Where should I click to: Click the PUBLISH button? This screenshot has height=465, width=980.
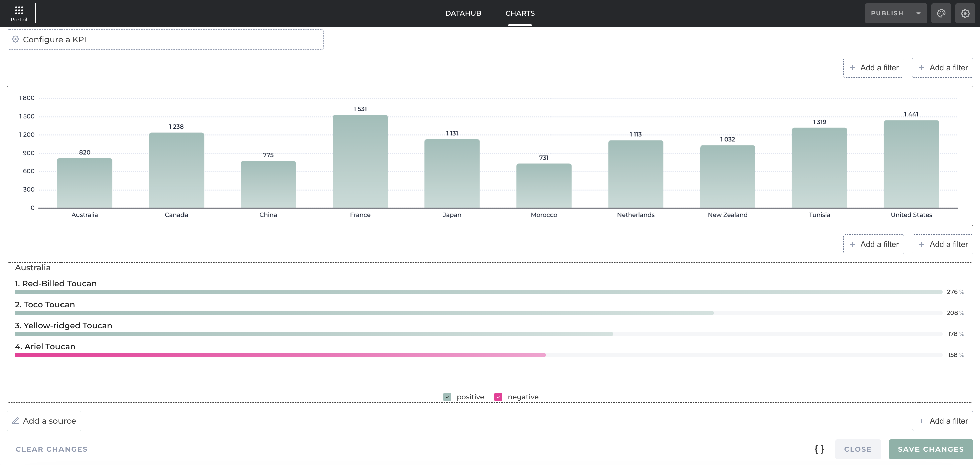coord(887,13)
